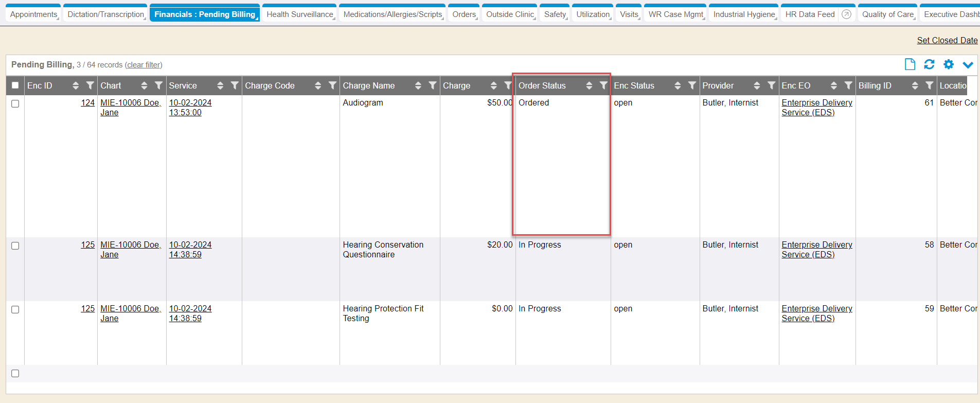Viewport: 980px width, 403px height.
Task: Open sort arrows on Charge Code column
Action: [318, 85]
